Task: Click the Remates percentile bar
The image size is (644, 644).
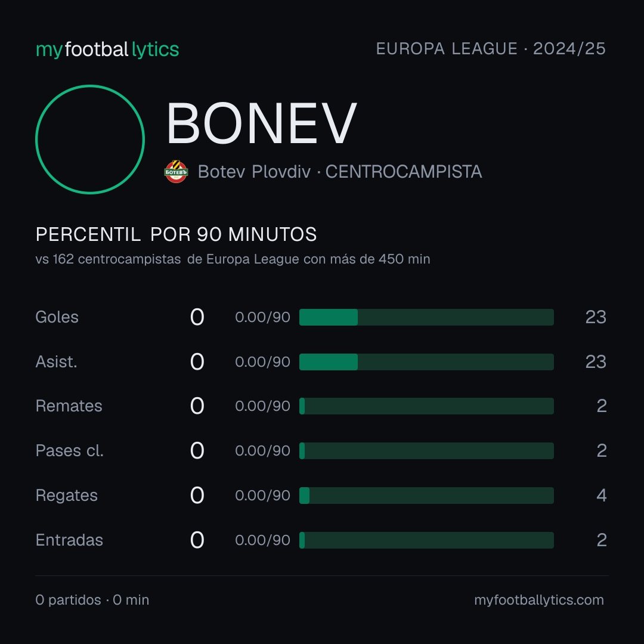Action: 426,406
